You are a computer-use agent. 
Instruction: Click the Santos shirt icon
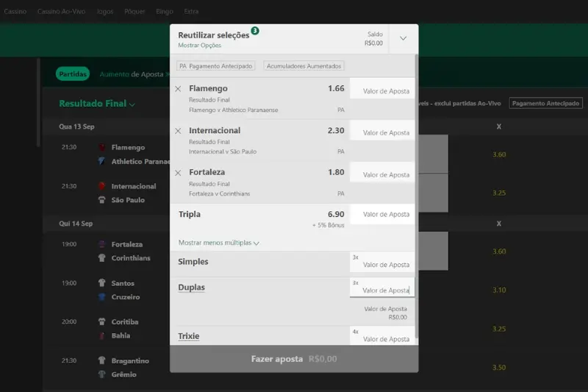(101, 283)
